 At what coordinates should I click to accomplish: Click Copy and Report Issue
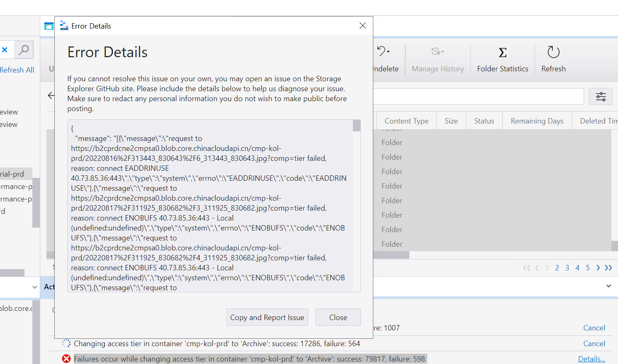[x=267, y=317]
